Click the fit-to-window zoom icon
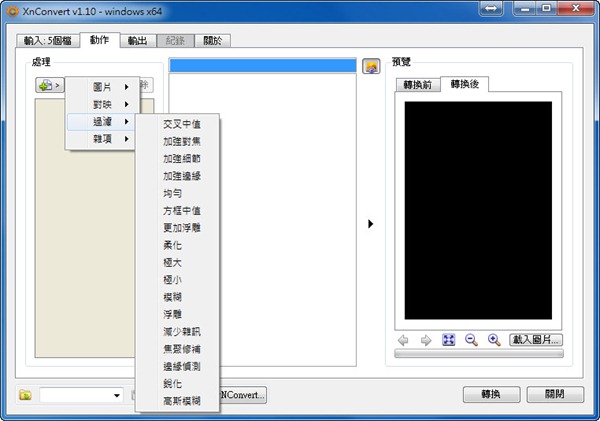The width and height of the screenshot is (600, 421). (448, 339)
